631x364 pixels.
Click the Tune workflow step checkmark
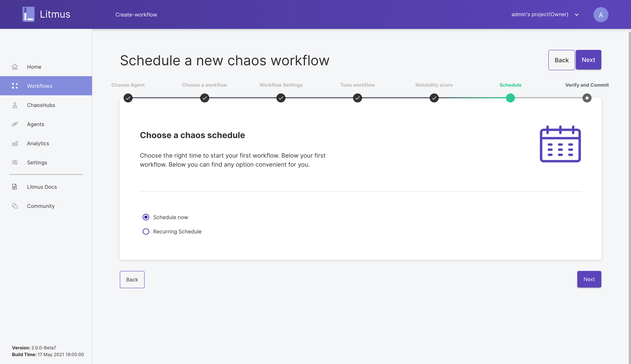point(357,98)
